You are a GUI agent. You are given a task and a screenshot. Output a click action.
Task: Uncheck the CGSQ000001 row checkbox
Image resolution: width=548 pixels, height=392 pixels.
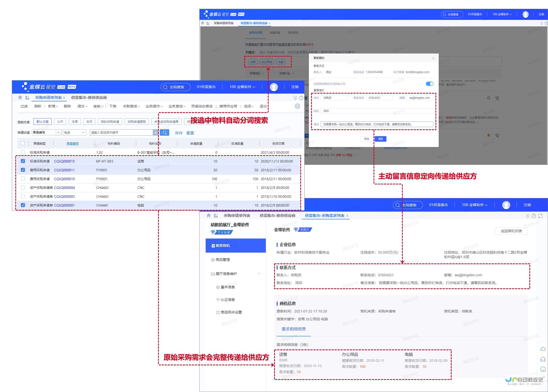(x=23, y=205)
